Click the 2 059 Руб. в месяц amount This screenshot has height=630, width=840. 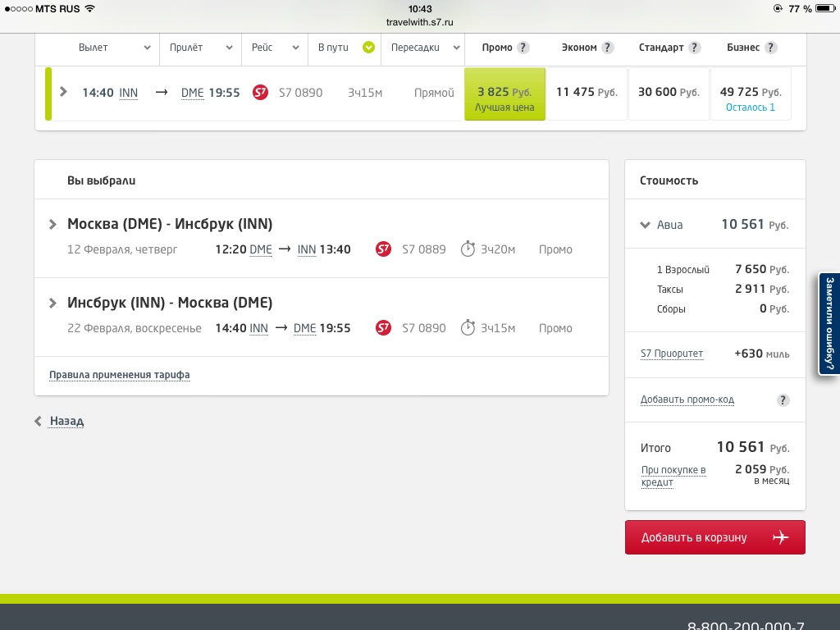(762, 474)
